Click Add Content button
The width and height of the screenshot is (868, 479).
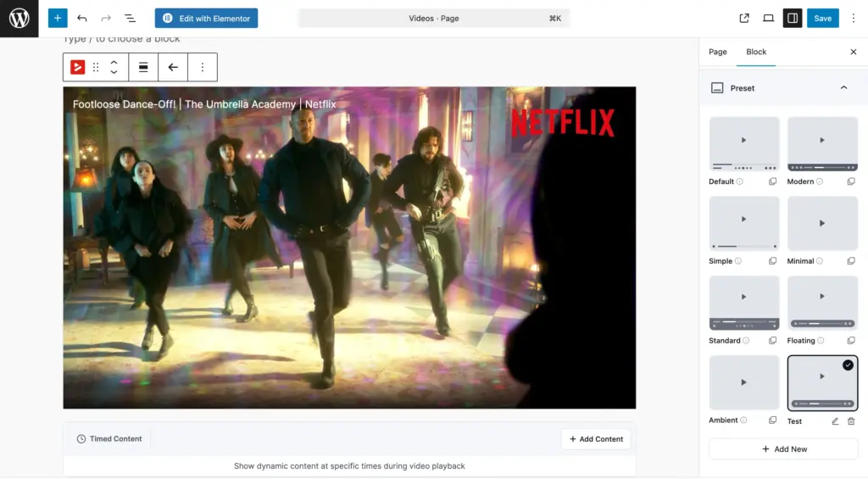pos(596,439)
